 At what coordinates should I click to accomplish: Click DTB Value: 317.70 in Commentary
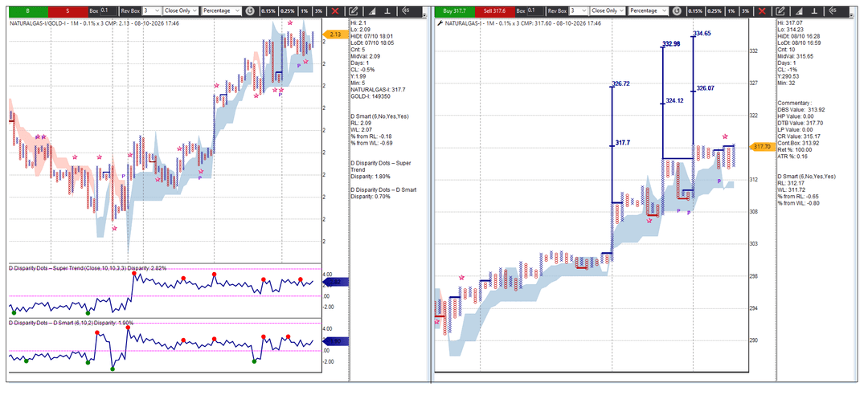pyautogui.click(x=800, y=123)
